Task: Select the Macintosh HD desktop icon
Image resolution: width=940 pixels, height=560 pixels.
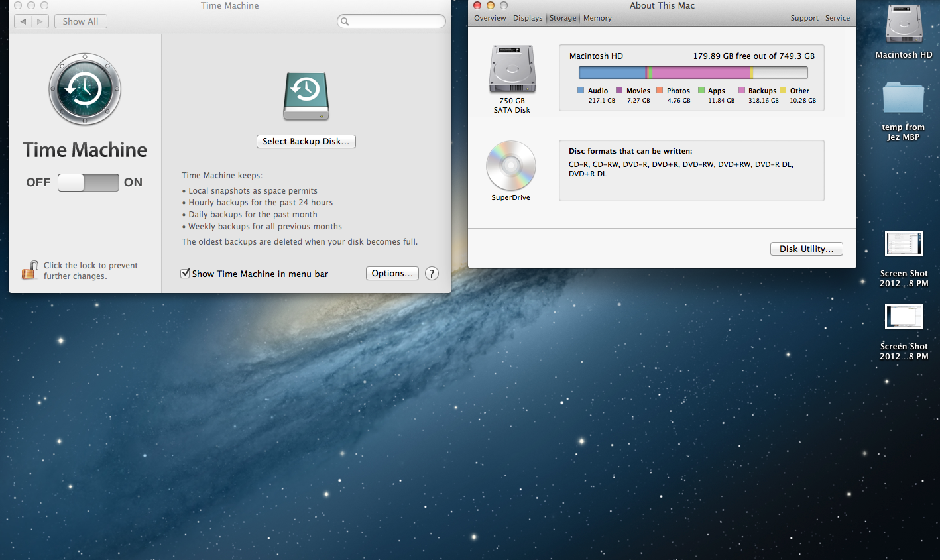Action: (x=904, y=25)
